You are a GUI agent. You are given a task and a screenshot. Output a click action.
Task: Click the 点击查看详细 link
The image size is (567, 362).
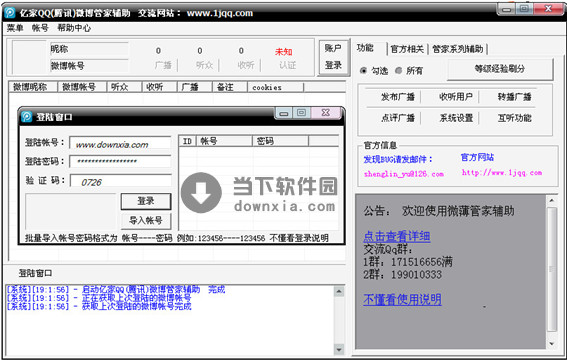tap(397, 236)
